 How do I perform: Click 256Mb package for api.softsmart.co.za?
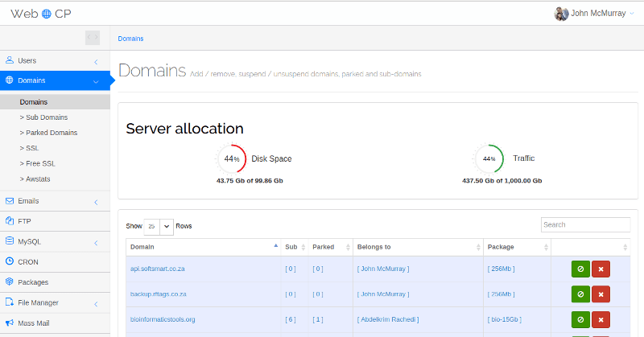tap(501, 269)
